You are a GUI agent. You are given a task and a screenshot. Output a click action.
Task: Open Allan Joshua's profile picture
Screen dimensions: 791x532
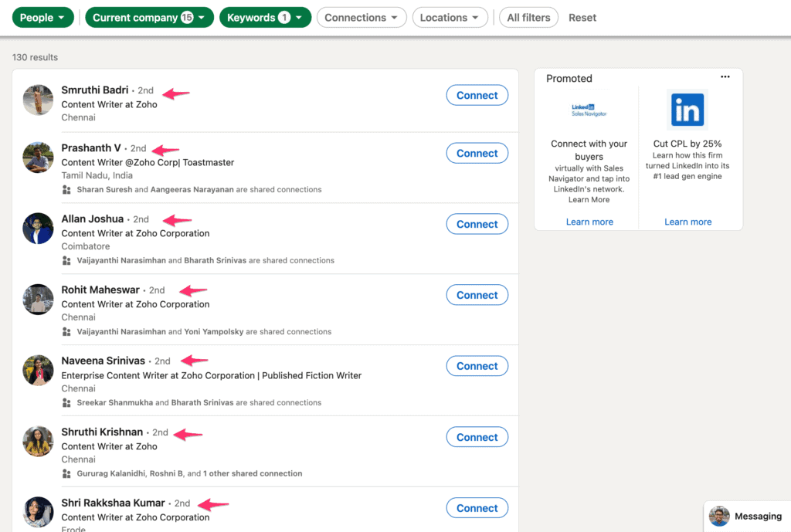39,229
